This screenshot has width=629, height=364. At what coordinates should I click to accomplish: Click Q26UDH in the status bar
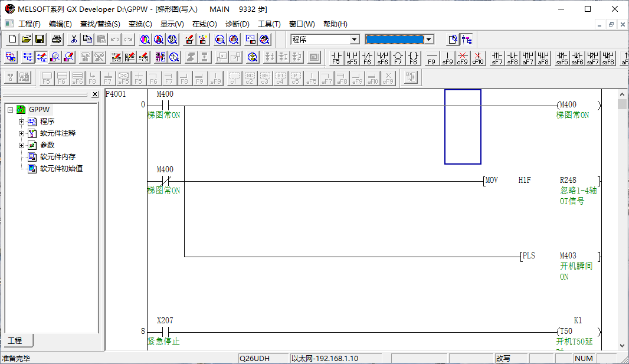point(254,358)
